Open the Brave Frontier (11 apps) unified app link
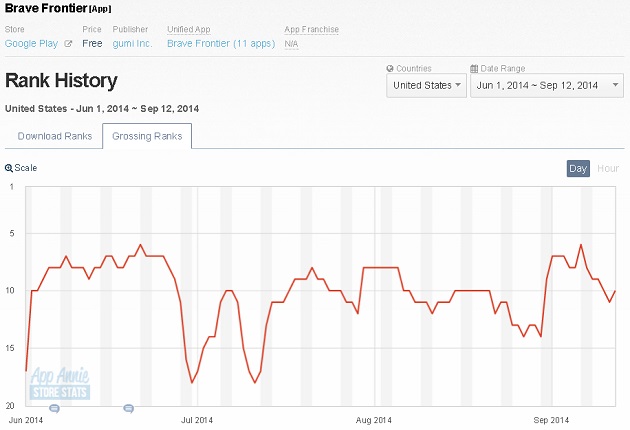Viewport: 630px width, 430px height. (x=221, y=43)
